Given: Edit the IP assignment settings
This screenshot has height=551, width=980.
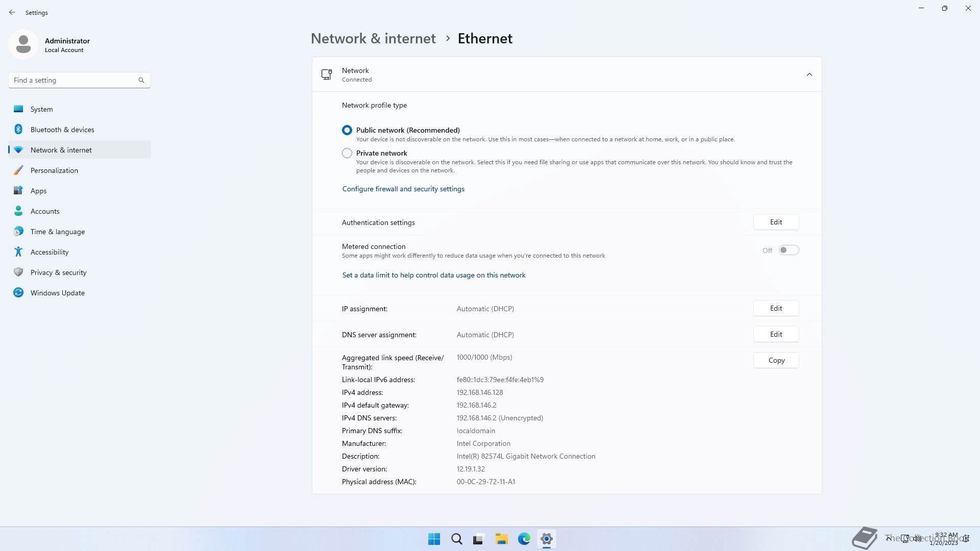Looking at the screenshot, I should [x=776, y=308].
